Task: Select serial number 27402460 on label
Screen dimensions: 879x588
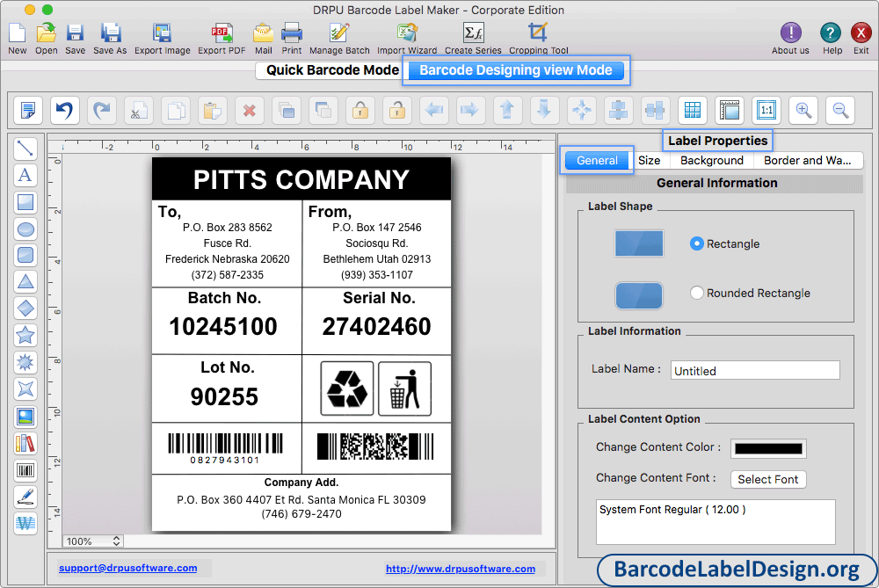Action: point(377,326)
